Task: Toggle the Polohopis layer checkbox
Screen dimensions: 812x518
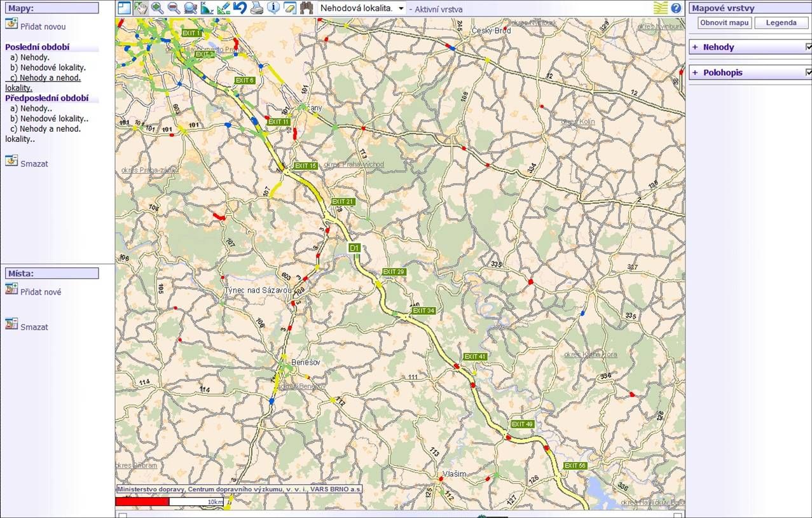Action: tap(808, 73)
